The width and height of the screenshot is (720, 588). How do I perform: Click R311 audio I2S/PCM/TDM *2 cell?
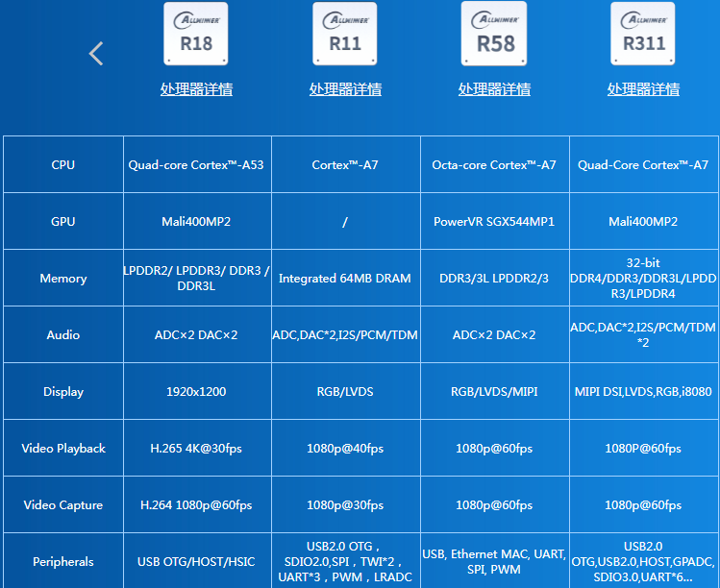click(644, 334)
